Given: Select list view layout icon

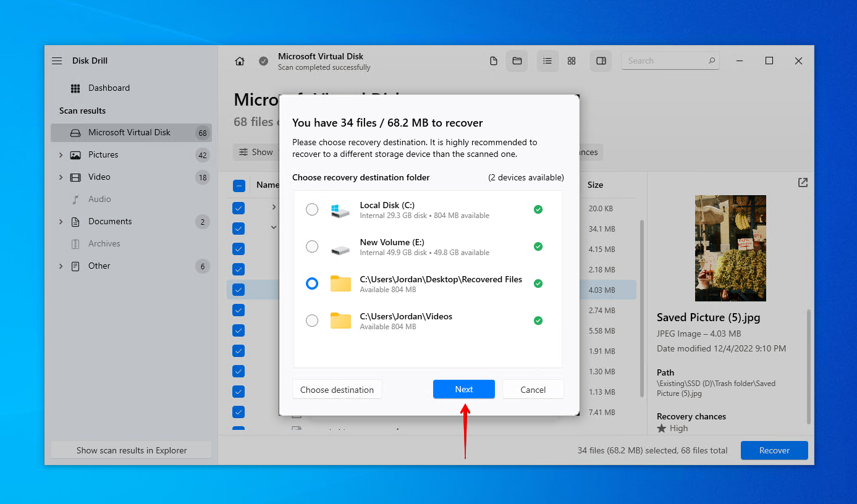Looking at the screenshot, I should click(547, 61).
